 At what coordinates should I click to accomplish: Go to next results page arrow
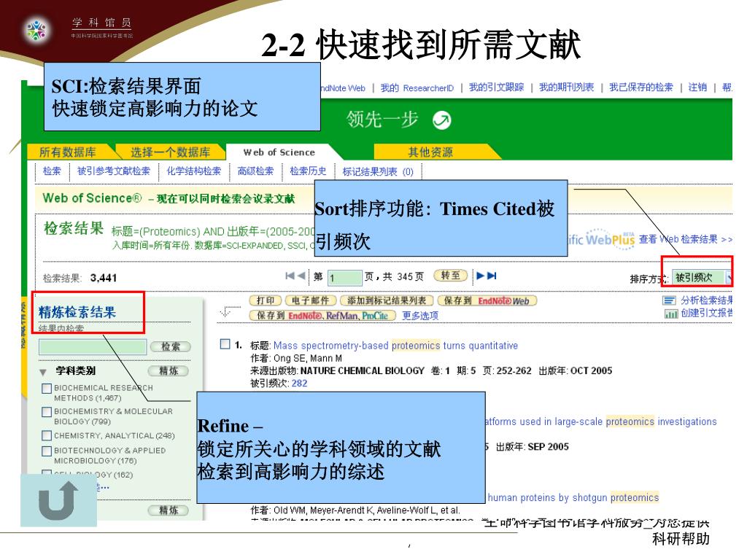480,276
